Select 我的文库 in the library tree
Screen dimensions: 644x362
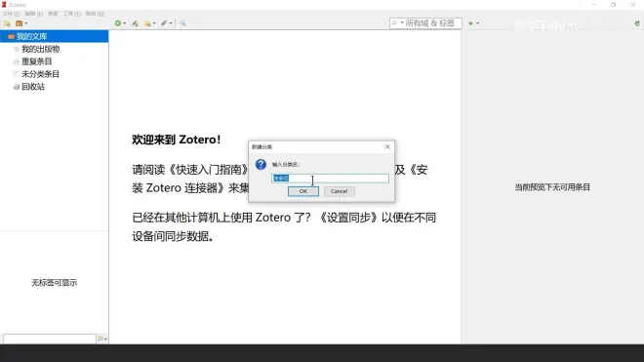coord(55,36)
